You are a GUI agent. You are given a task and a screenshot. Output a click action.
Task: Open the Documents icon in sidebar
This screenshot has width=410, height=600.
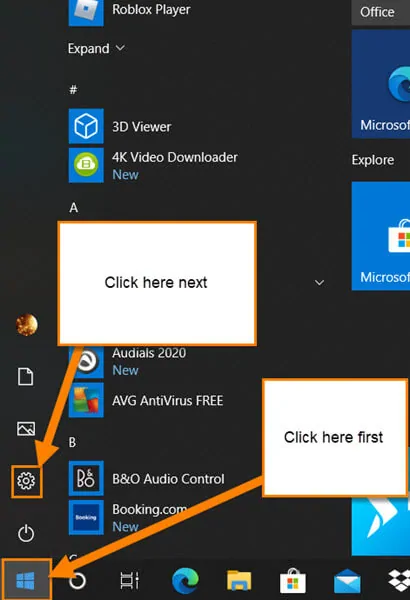26,377
